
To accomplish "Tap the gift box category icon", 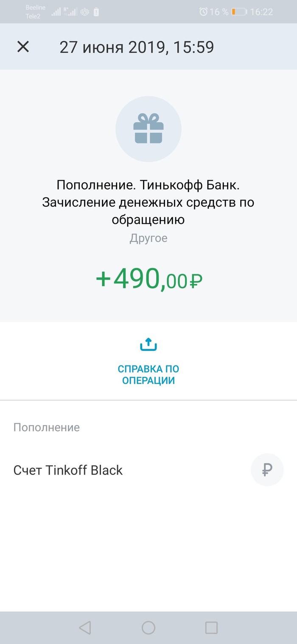I will (148, 128).
